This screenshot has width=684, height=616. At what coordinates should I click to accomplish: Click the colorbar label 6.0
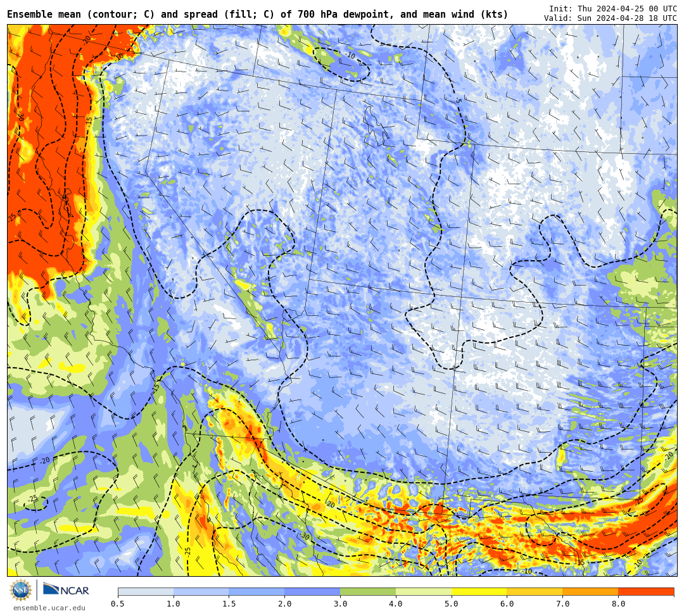click(507, 604)
